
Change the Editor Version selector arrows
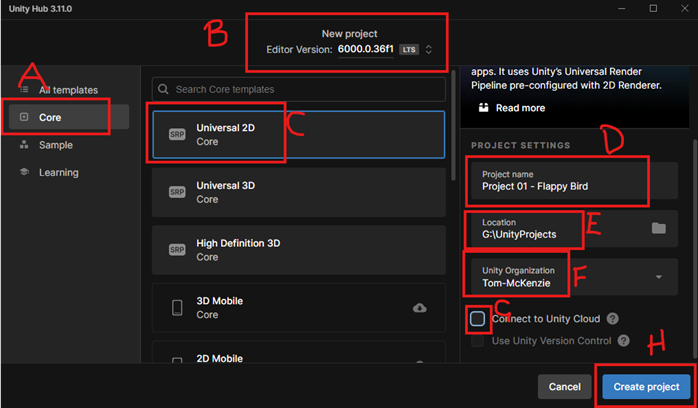429,49
